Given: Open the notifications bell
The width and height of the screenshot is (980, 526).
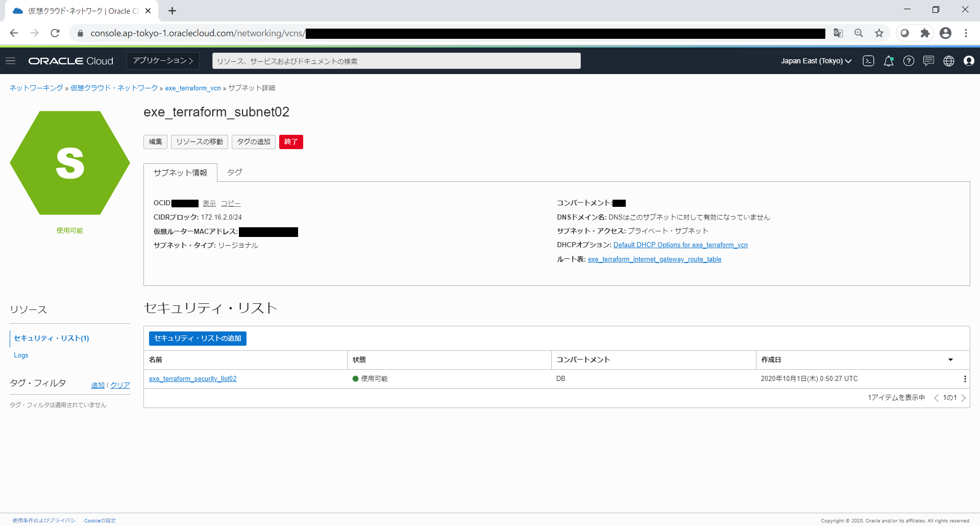Looking at the screenshot, I should tap(889, 61).
